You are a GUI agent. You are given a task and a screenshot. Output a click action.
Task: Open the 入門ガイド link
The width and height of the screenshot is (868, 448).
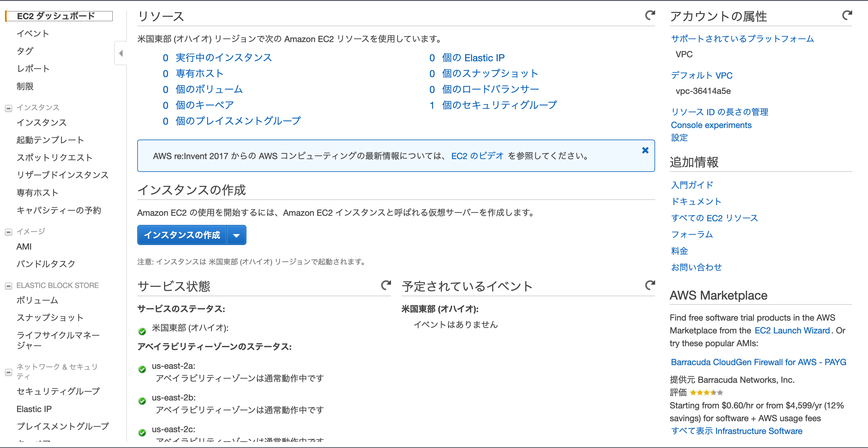click(692, 185)
